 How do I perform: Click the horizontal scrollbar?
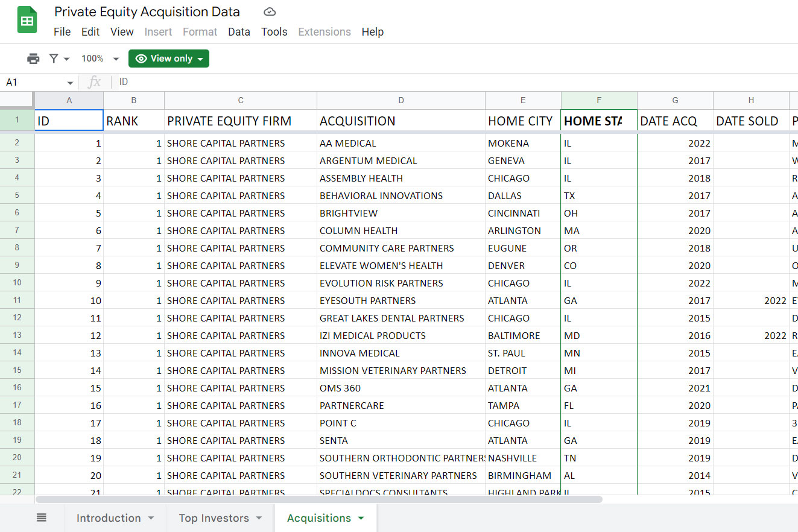click(318, 499)
